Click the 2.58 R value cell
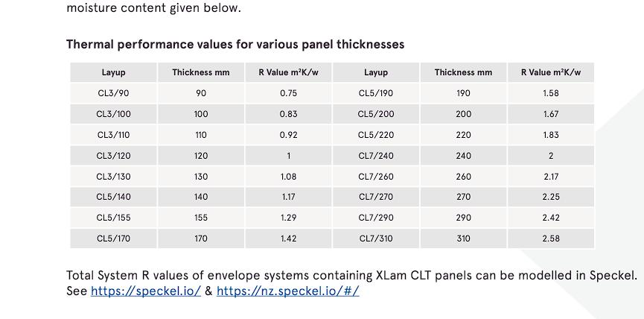The width and height of the screenshot is (644, 319). click(x=551, y=239)
